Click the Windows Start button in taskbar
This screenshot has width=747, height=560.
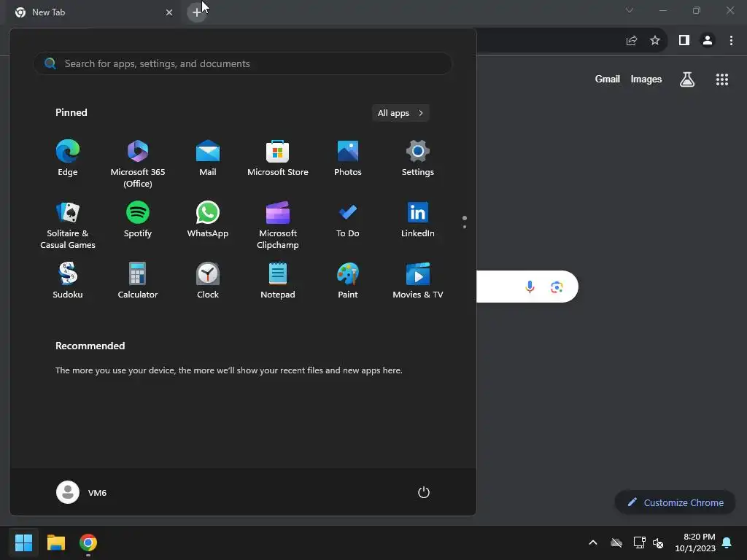[23, 542]
